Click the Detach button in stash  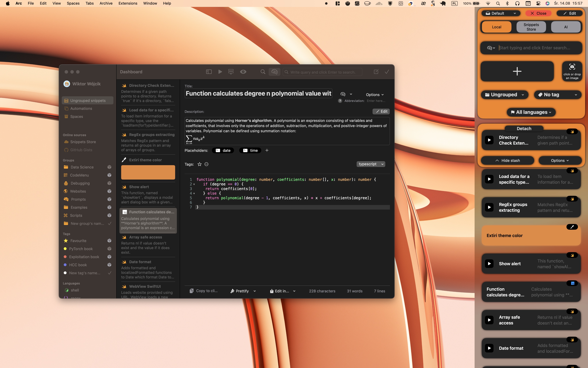tap(524, 129)
